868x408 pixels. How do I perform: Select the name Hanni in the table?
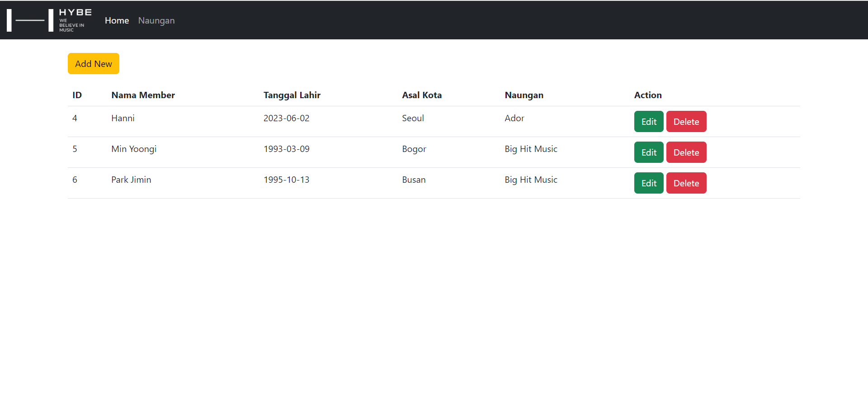pos(123,118)
